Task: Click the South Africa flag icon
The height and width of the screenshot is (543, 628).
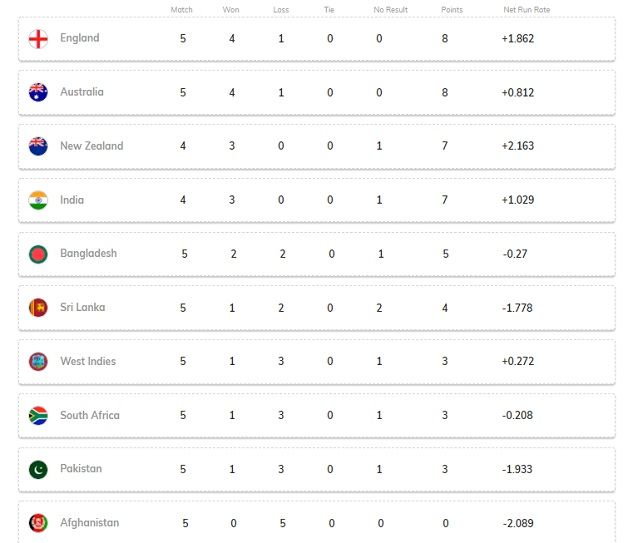Action: [x=38, y=416]
